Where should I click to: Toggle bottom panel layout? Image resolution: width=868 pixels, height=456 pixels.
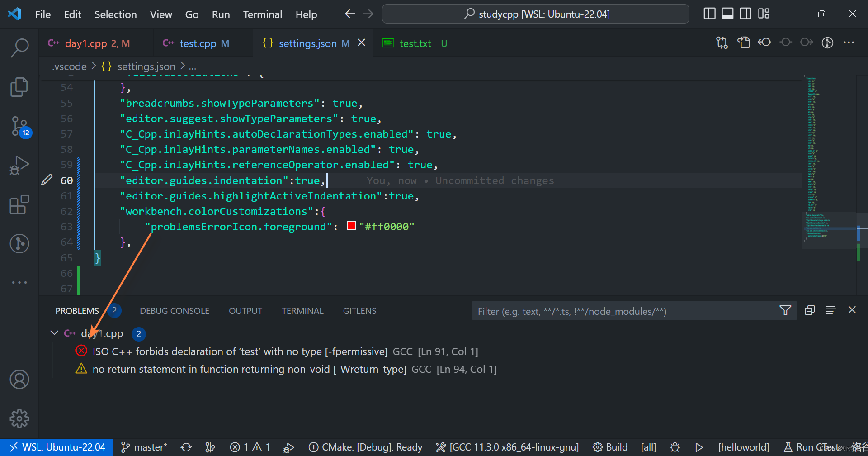(727, 14)
